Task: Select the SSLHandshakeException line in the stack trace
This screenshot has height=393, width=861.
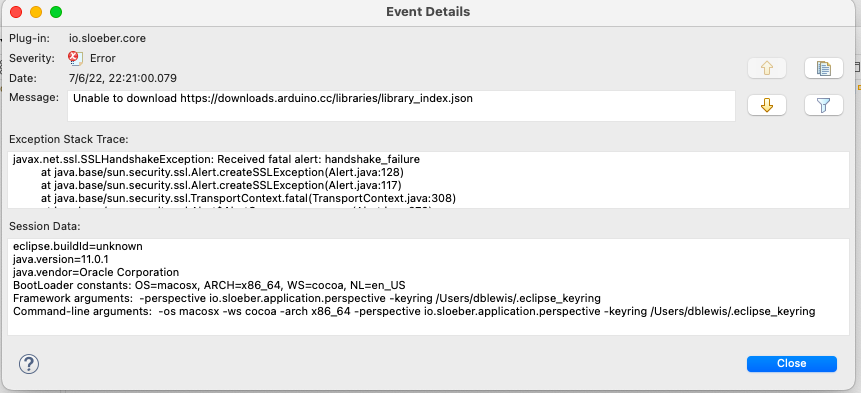Action: (x=216, y=160)
